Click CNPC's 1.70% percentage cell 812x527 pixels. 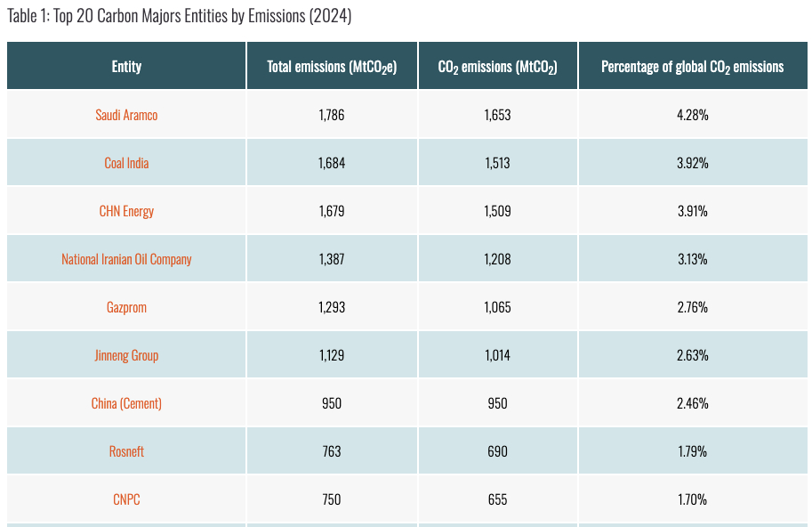(x=692, y=499)
